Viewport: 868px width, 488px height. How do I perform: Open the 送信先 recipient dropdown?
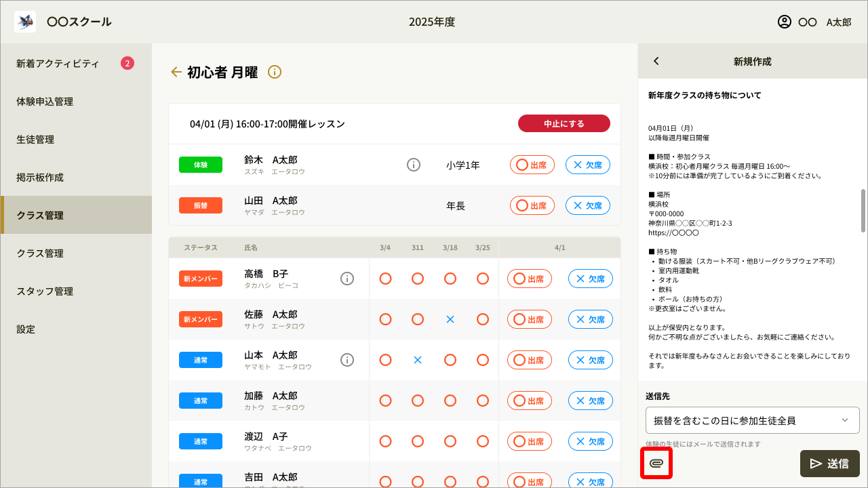pyautogui.click(x=751, y=420)
